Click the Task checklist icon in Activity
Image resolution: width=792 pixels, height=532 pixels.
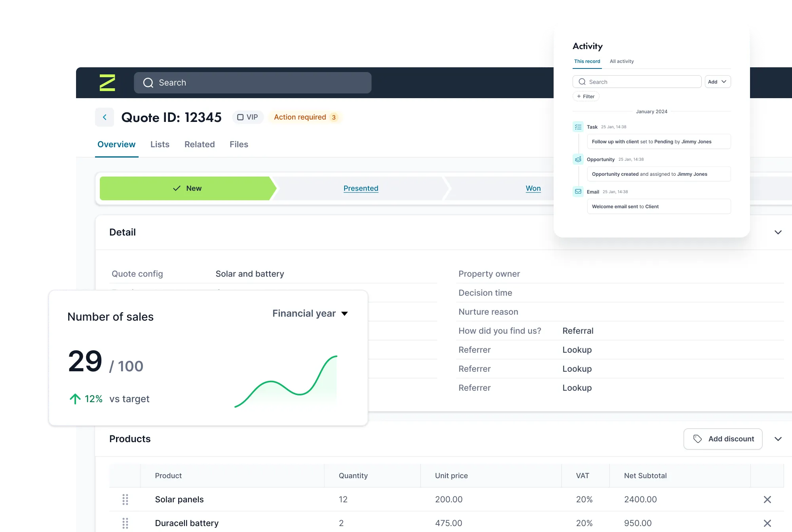click(578, 127)
